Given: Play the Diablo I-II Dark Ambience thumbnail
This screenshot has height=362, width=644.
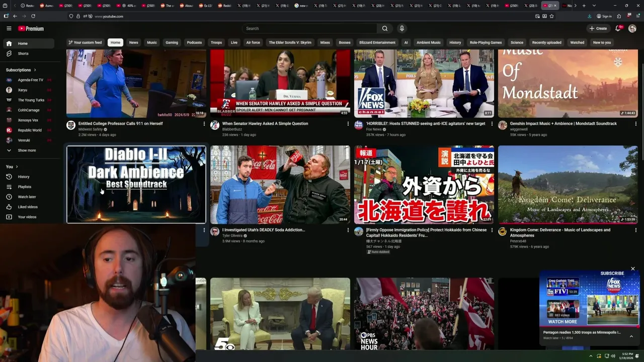Looking at the screenshot, I should (136, 185).
